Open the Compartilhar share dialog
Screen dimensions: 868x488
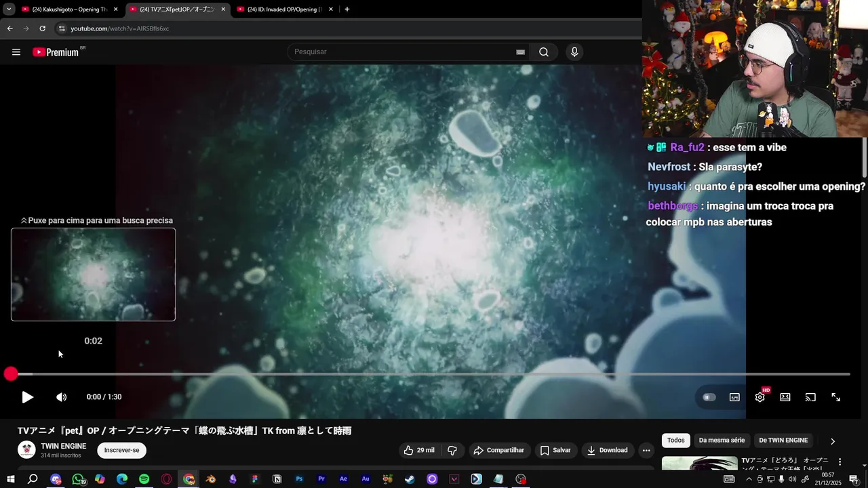[499, 450]
